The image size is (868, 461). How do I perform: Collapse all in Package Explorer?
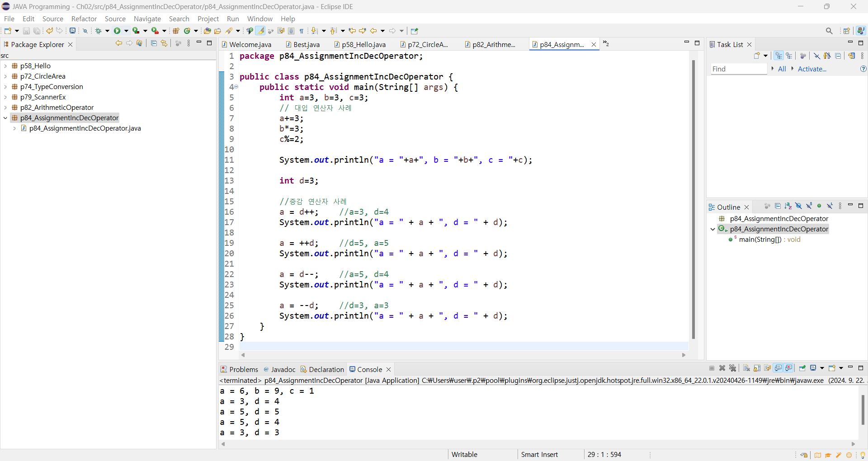154,43
